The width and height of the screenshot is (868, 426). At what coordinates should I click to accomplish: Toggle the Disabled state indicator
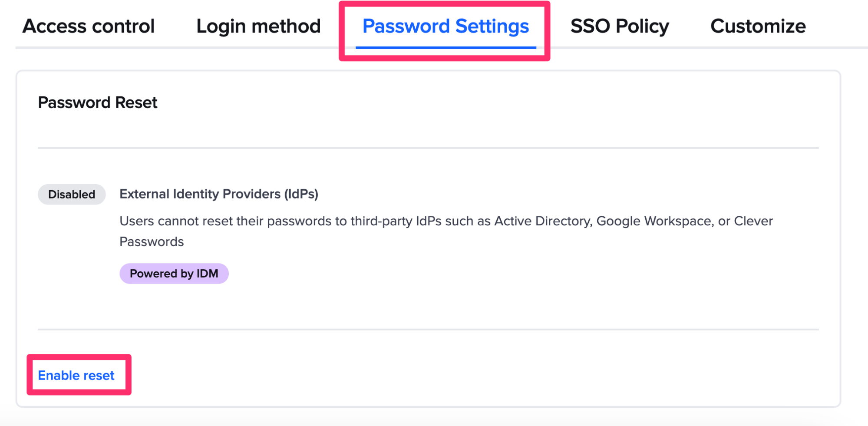coord(71,194)
